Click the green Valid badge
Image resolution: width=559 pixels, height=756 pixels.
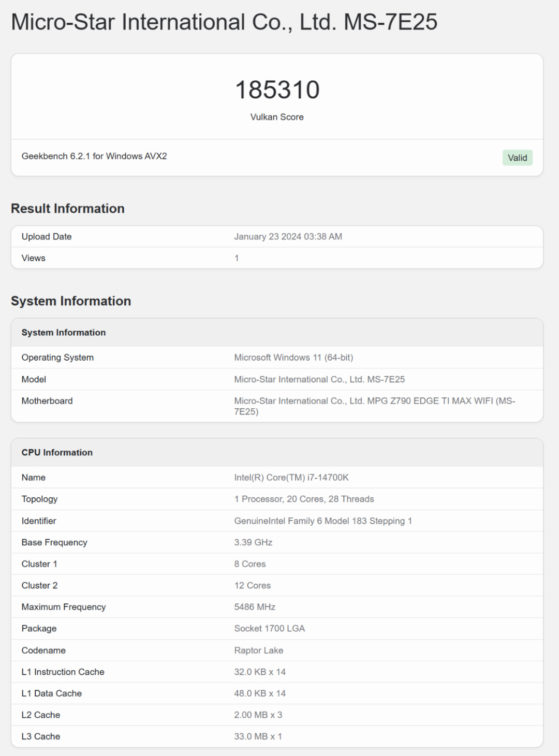click(x=517, y=158)
